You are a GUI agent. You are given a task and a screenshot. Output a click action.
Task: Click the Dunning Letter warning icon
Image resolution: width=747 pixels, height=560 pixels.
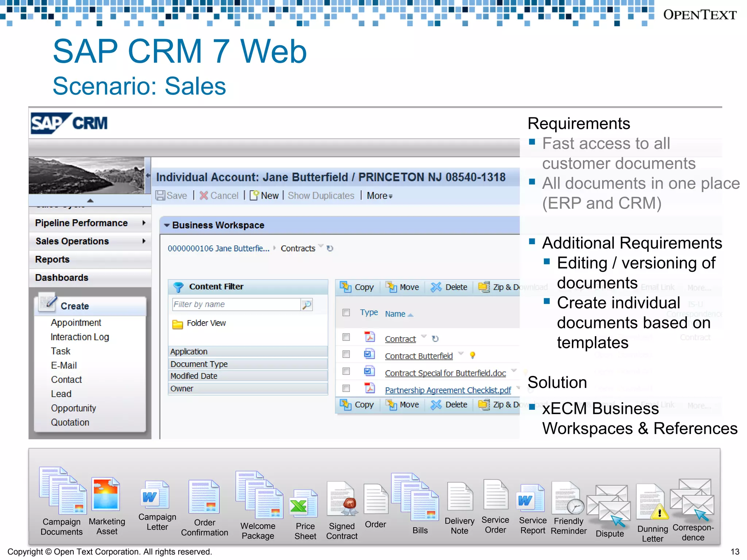[x=653, y=502]
